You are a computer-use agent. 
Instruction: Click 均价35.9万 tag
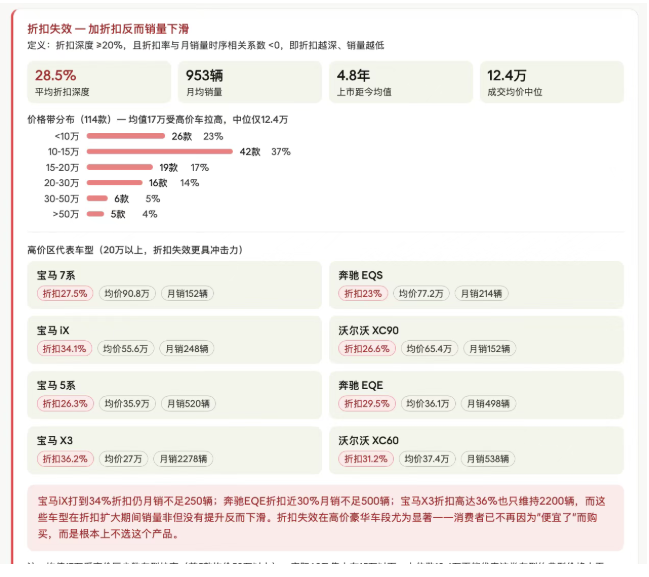pos(127,404)
